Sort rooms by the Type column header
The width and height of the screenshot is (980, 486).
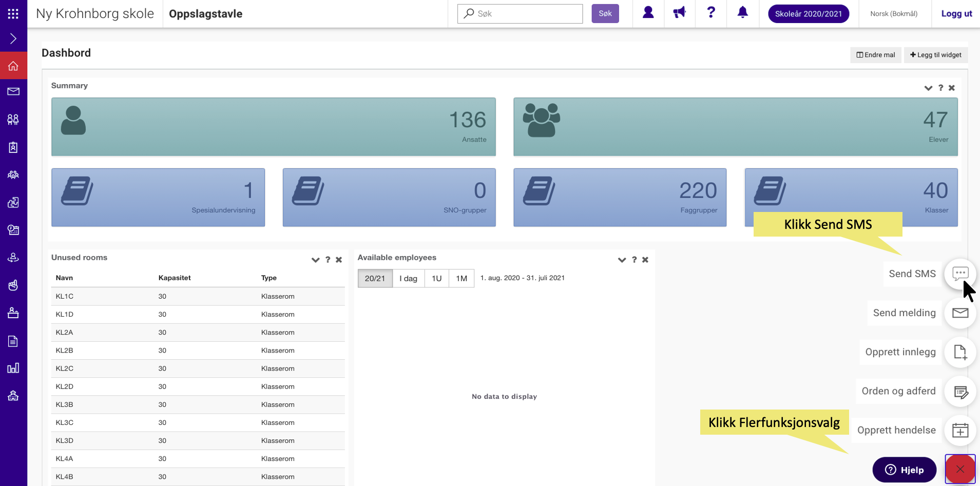point(269,278)
